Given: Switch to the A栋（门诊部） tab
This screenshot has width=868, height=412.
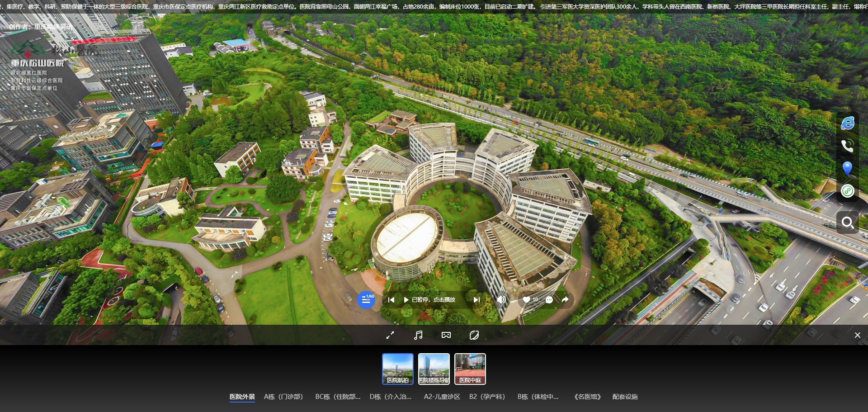Looking at the screenshot, I should pyautogui.click(x=283, y=397).
